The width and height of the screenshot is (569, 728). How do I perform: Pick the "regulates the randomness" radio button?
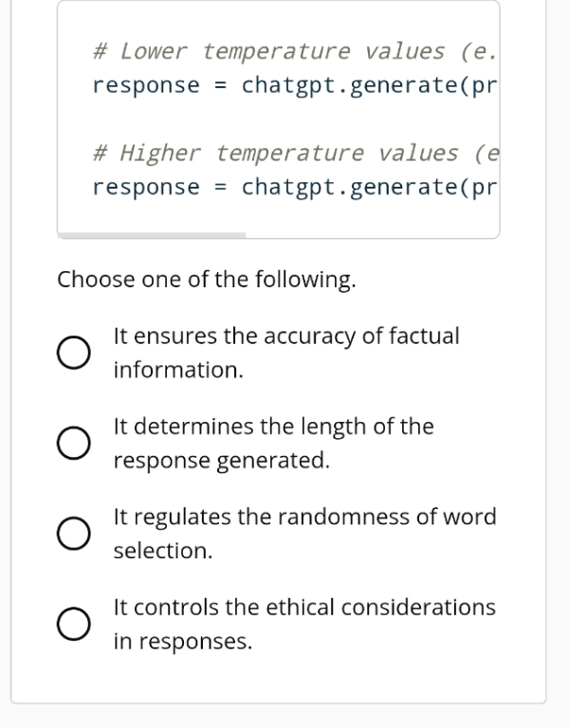tap(73, 534)
